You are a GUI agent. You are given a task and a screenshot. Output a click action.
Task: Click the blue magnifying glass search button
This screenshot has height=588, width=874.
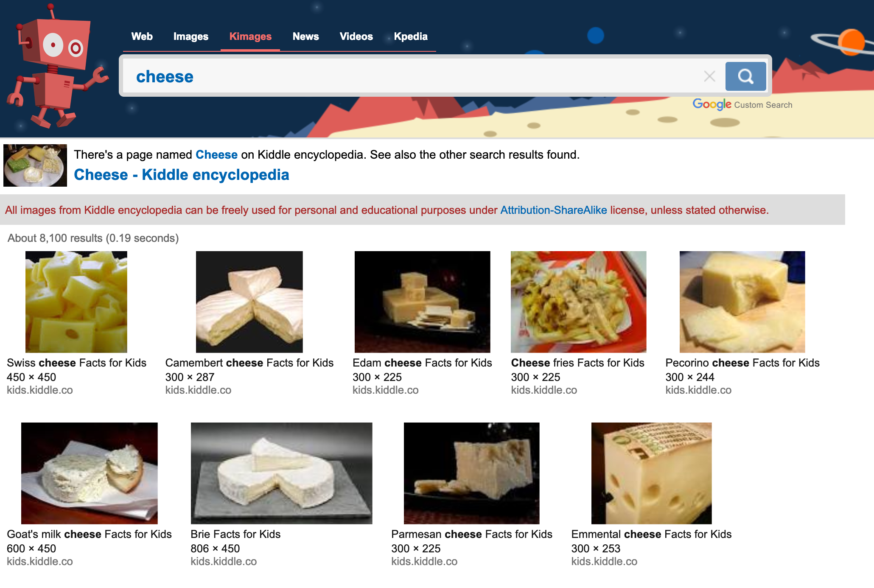[745, 76]
